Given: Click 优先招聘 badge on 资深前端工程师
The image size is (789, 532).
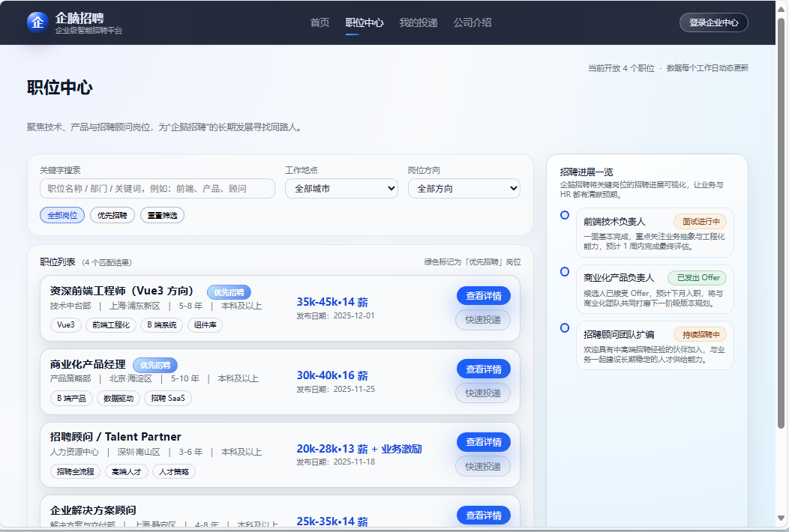Looking at the screenshot, I should click(x=229, y=292).
